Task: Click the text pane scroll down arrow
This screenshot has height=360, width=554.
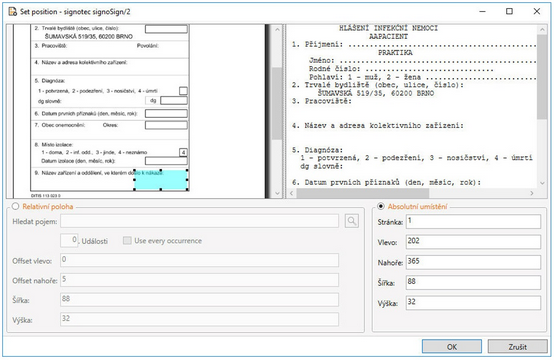Action: click(x=542, y=183)
